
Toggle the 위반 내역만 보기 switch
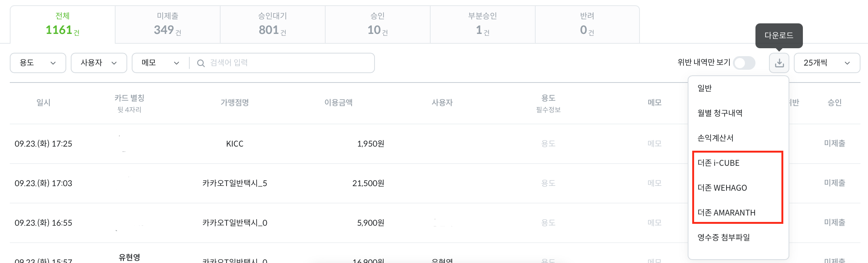coord(744,63)
